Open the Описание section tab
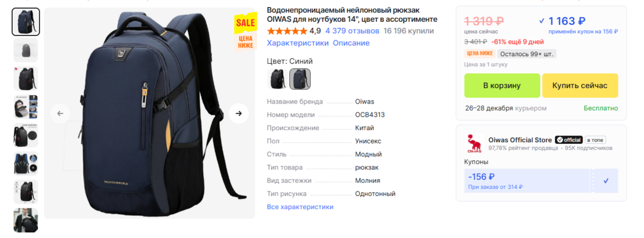644x238 pixels. click(x=351, y=43)
